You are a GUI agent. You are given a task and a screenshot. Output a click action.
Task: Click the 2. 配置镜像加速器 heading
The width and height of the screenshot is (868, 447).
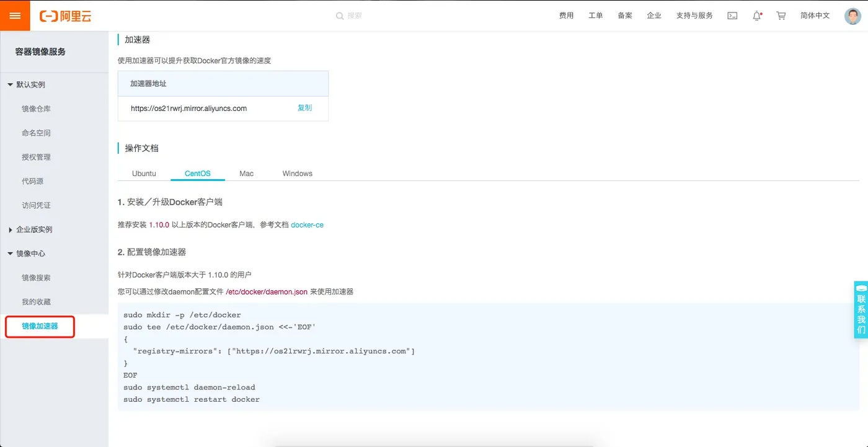coord(152,252)
